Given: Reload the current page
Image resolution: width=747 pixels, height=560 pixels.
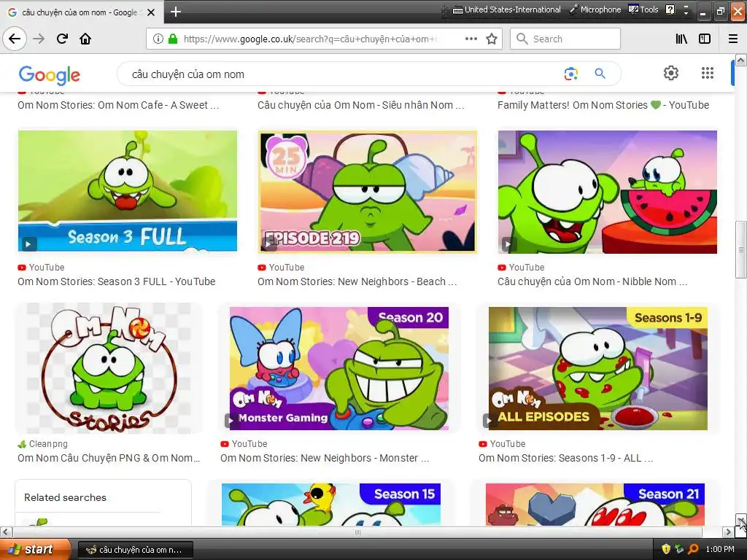Looking at the screenshot, I should click(x=62, y=39).
